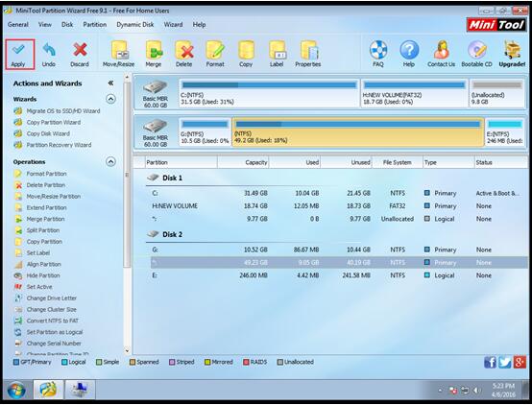Image resolution: width=532 pixels, height=405 pixels.
Task: Click the taskbar clock showing 5:23 PM
Action: point(503,391)
